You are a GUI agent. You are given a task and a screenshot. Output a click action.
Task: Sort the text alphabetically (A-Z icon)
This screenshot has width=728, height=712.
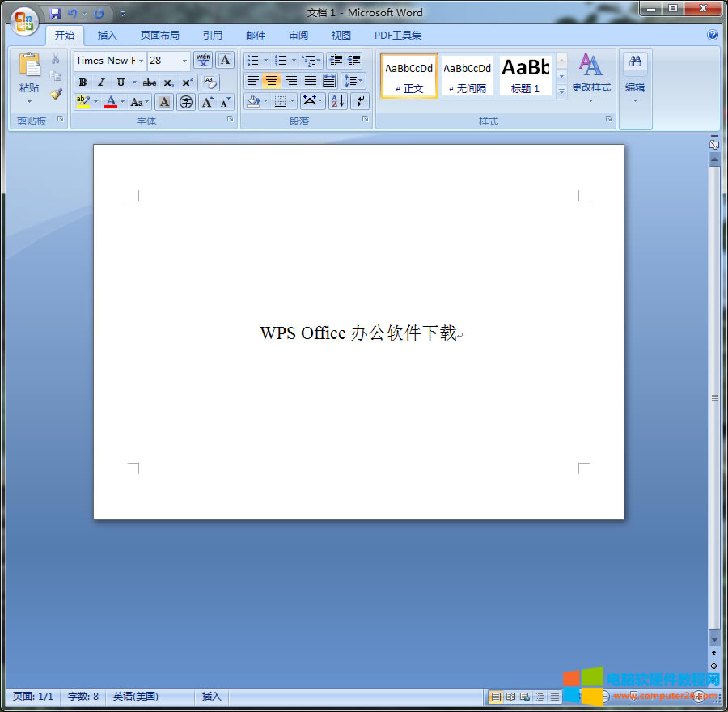[x=337, y=101]
